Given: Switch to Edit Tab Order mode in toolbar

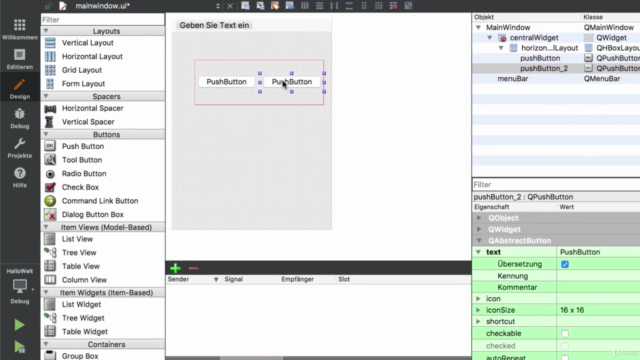Looking at the screenshot, I should tap(289, 6).
